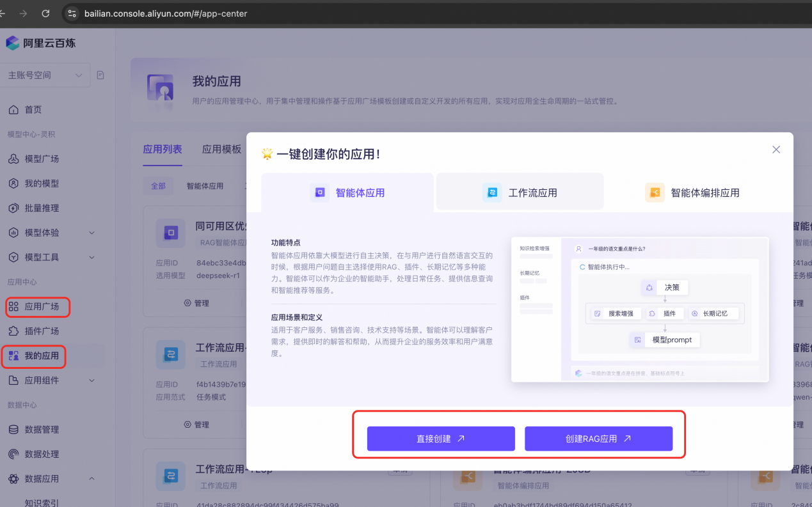Collapse the 数据应用 chevron
Viewport: 812px width, 507px height.
tap(92, 478)
